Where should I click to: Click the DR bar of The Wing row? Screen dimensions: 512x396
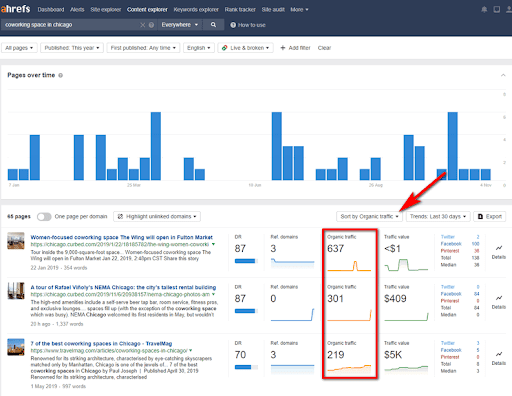pyautogui.click(x=246, y=261)
